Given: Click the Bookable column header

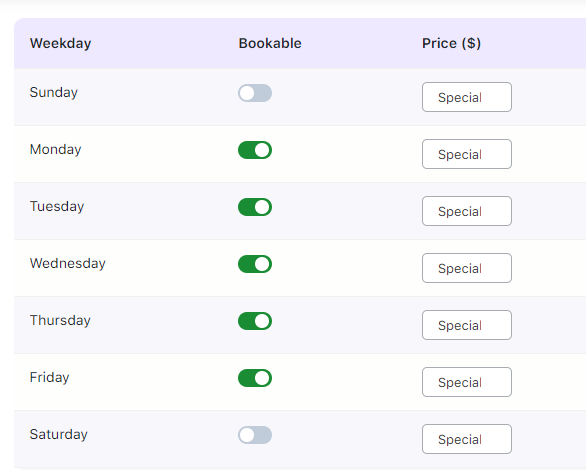Looking at the screenshot, I should point(270,43).
